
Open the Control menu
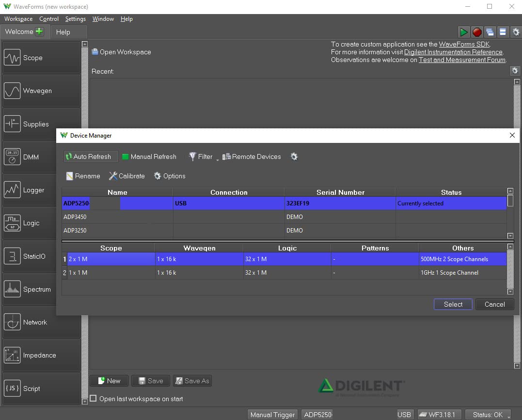pos(49,19)
